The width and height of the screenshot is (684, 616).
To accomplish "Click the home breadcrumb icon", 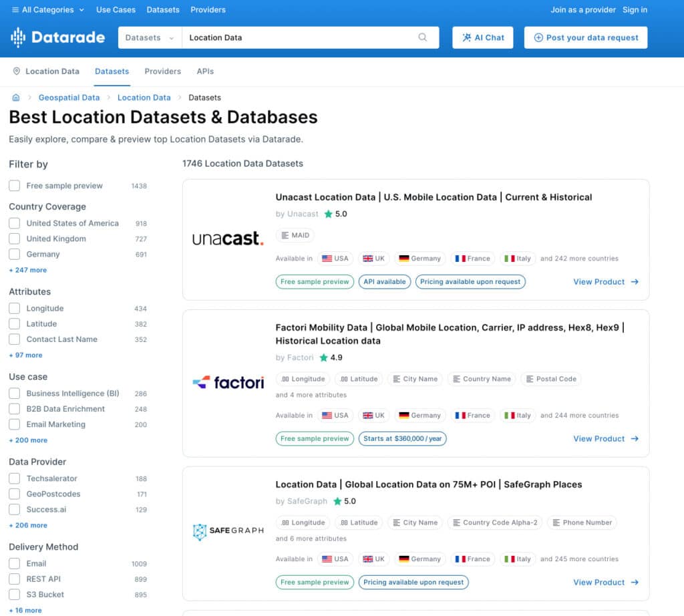I will (16, 98).
